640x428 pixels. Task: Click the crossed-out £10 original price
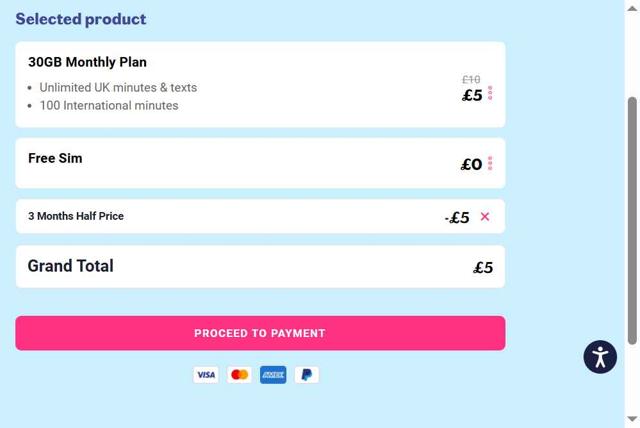tap(471, 80)
